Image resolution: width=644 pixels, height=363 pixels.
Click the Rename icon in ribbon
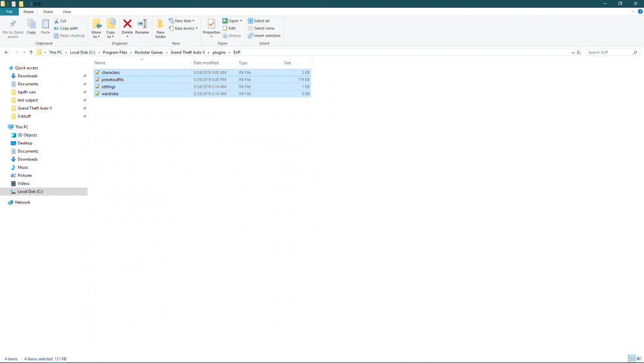click(x=142, y=26)
